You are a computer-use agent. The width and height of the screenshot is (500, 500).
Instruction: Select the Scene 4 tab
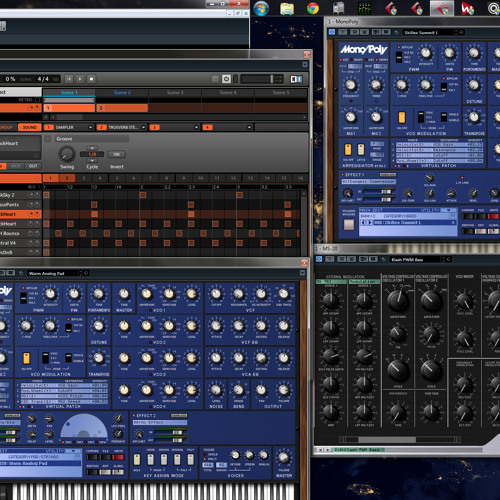(x=228, y=93)
